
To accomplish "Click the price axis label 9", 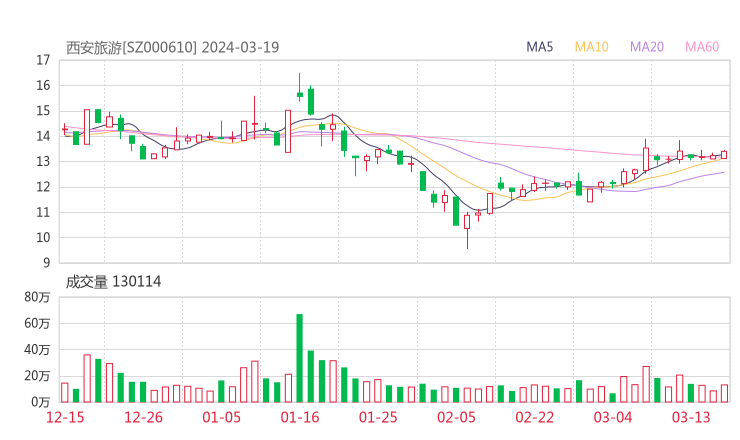I will click(47, 262).
